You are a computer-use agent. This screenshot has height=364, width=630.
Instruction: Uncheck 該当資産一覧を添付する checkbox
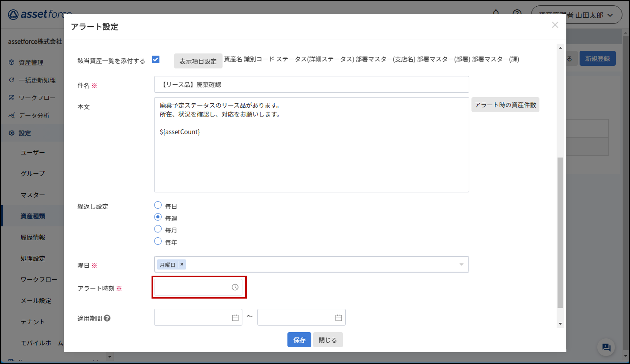tap(155, 60)
